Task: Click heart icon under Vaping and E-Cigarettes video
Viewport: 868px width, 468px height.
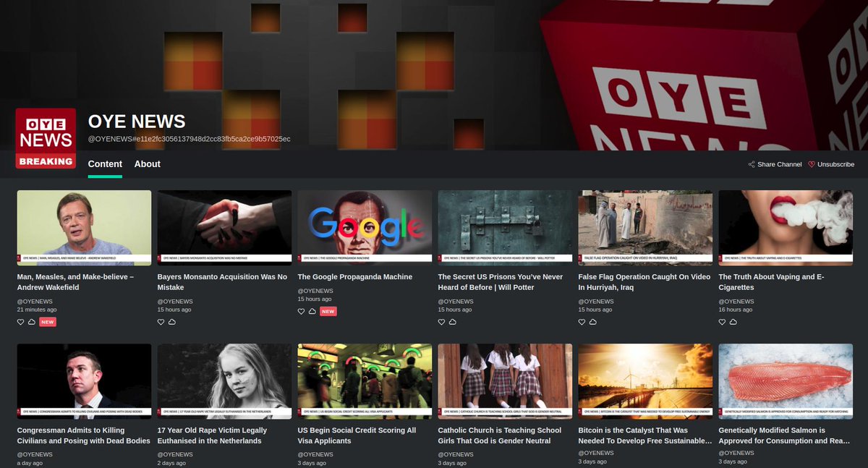Action: (723, 322)
